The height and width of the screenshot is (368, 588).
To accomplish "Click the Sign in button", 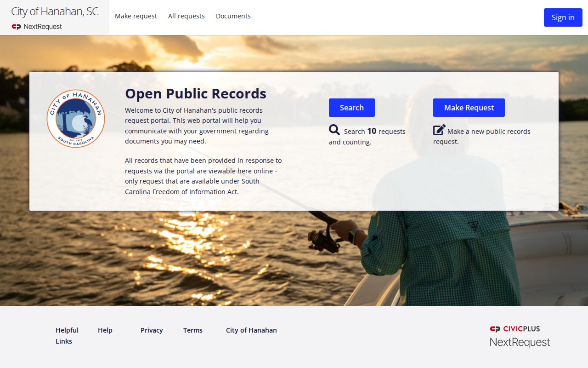I will pos(563,17).
